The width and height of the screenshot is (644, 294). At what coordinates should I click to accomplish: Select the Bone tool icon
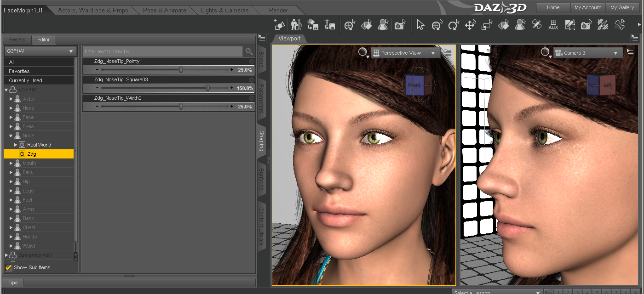(x=620, y=24)
